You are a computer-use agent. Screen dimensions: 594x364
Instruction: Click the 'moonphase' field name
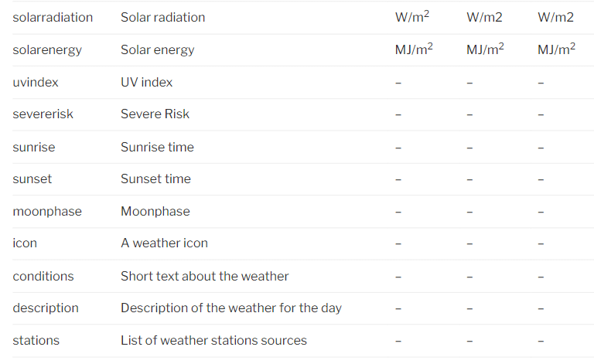pyautogui.click(x=47, y=211)
